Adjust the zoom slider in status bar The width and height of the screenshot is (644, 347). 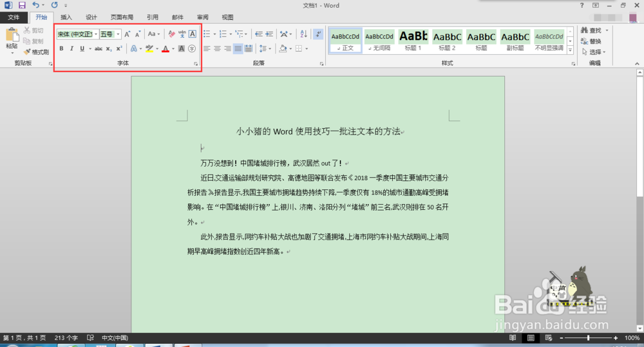coord(589,338)
